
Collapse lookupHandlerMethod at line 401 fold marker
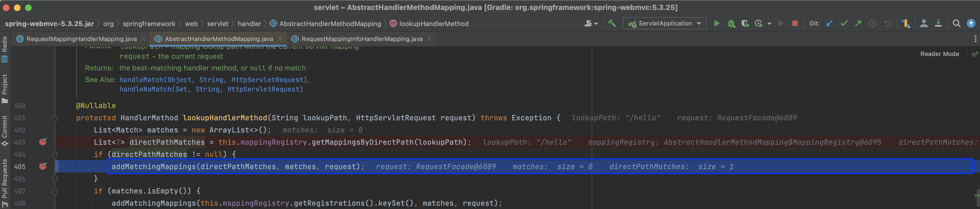[55, 118]
